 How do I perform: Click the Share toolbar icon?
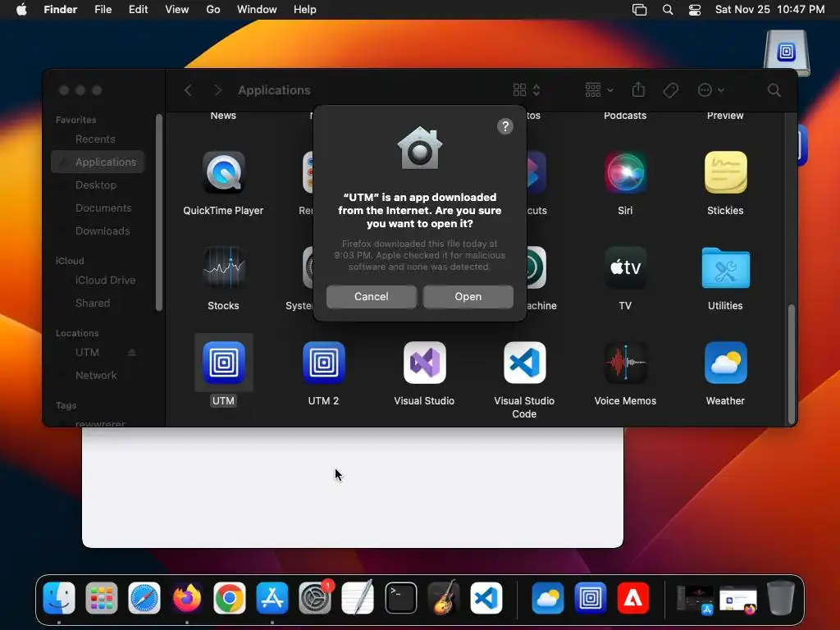pos(638,90)
